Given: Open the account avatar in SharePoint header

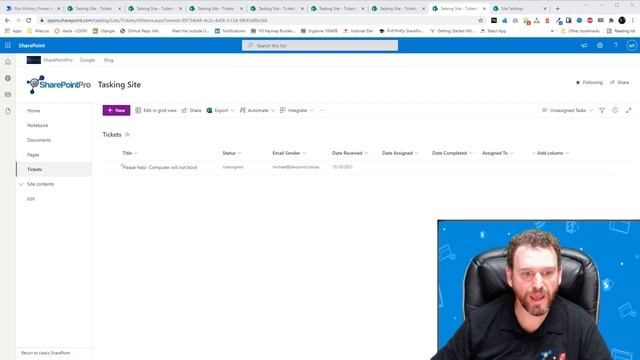Looking at the screenshot, I should (631, 45).
